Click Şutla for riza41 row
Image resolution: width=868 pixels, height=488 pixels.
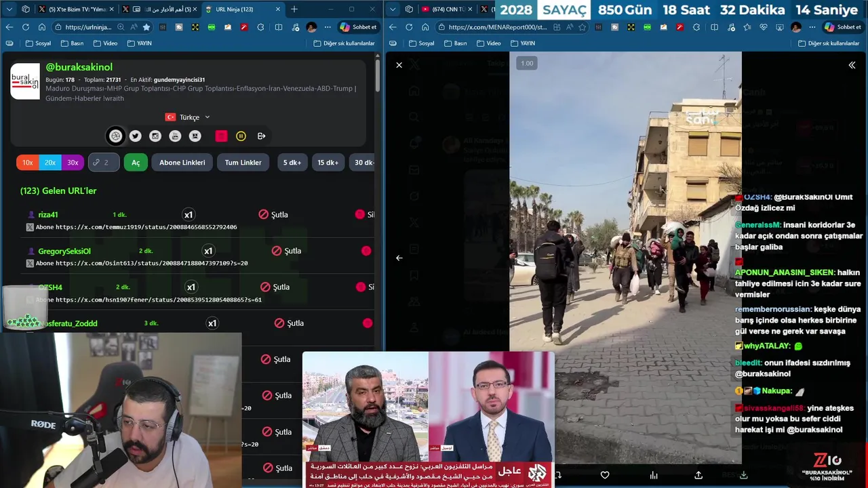point(273,215)
